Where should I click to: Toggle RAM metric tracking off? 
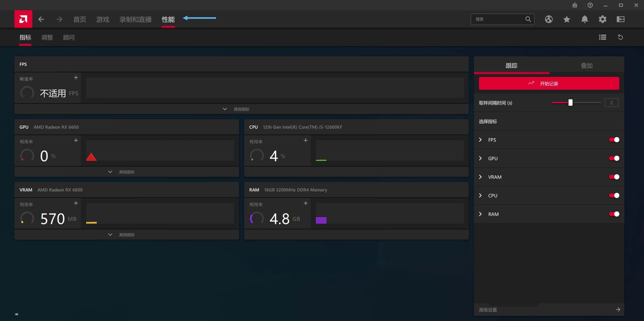click(x=614, y=214)
